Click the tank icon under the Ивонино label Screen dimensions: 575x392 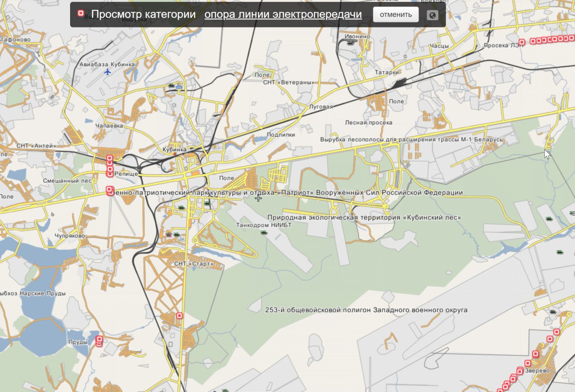[x=351, y=43]
